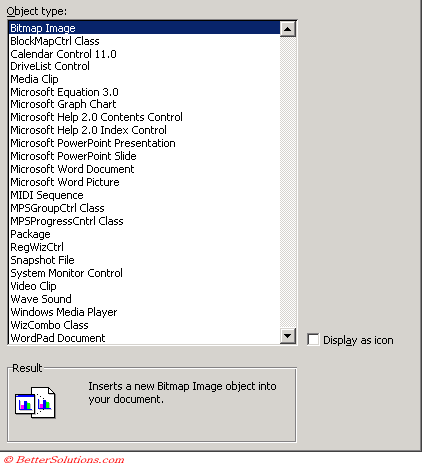Choose WordPad Document at list bottom

pos(144,338)
